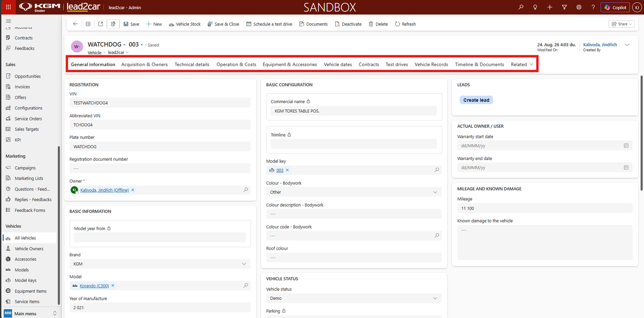644x318 pixels.
Task: Remove Korando (C300) from Model field
Action: click(x=113, y=286)
